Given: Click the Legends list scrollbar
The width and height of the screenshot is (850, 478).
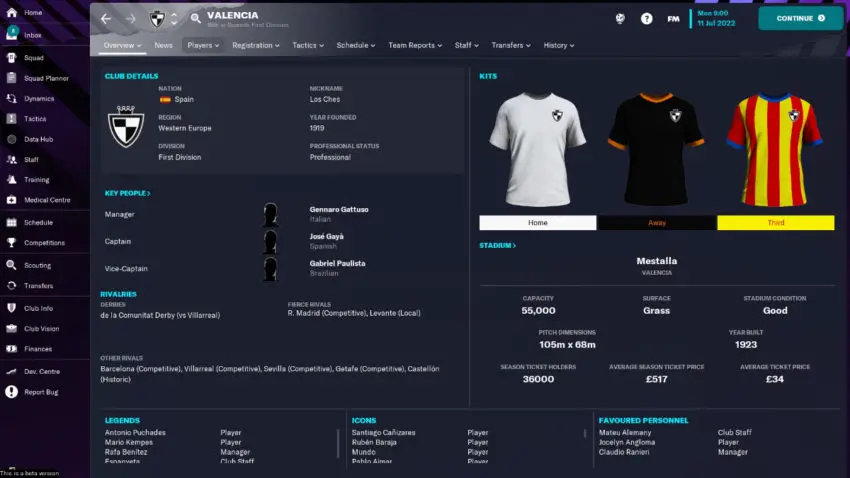Looking at the screenshot, I should pos(338,443).
